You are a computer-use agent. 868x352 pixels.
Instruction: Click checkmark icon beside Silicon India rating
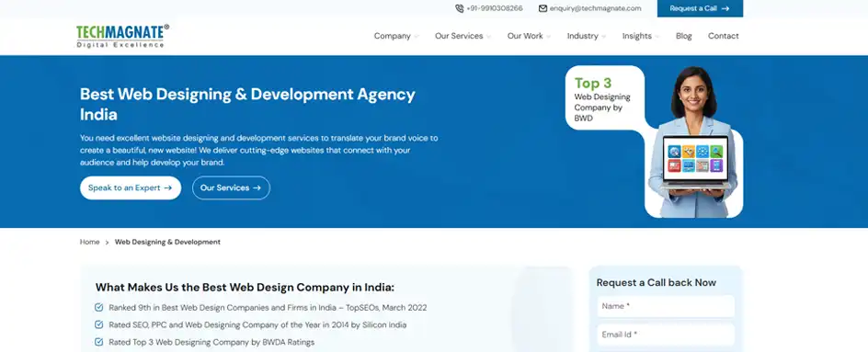(x=99, y=324)
